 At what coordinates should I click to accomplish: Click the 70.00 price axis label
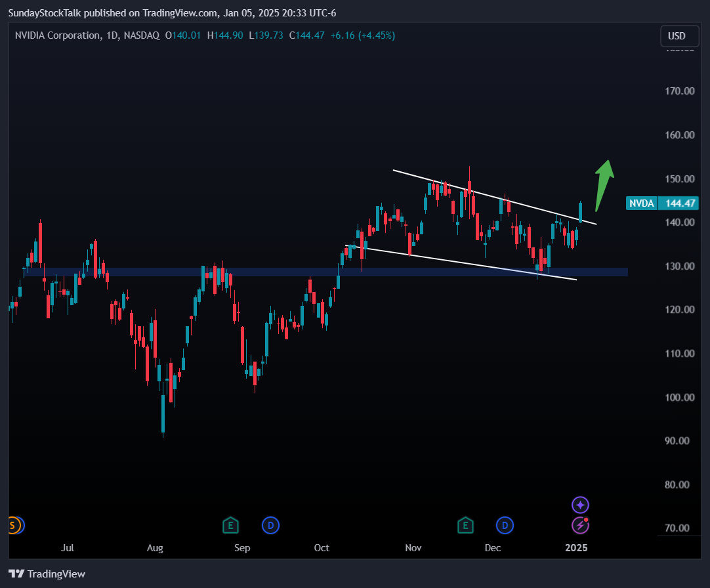point(677,528)
